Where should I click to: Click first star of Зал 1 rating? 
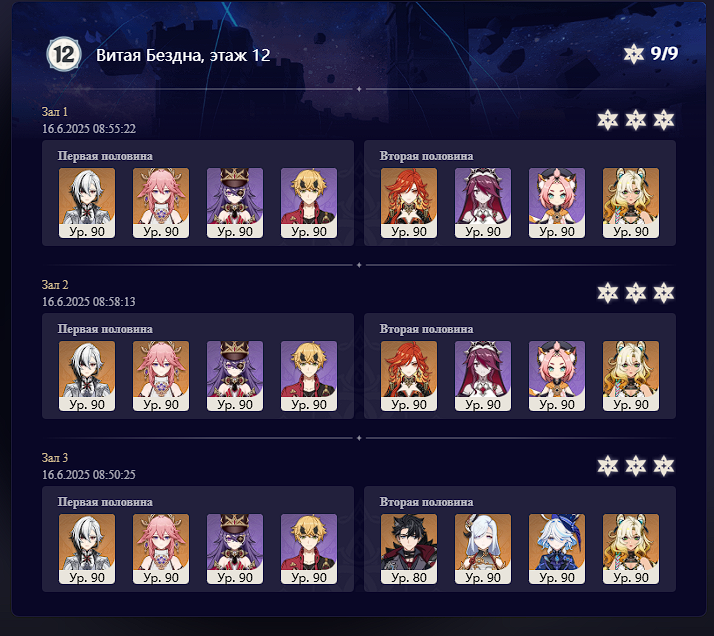(608, 120)
